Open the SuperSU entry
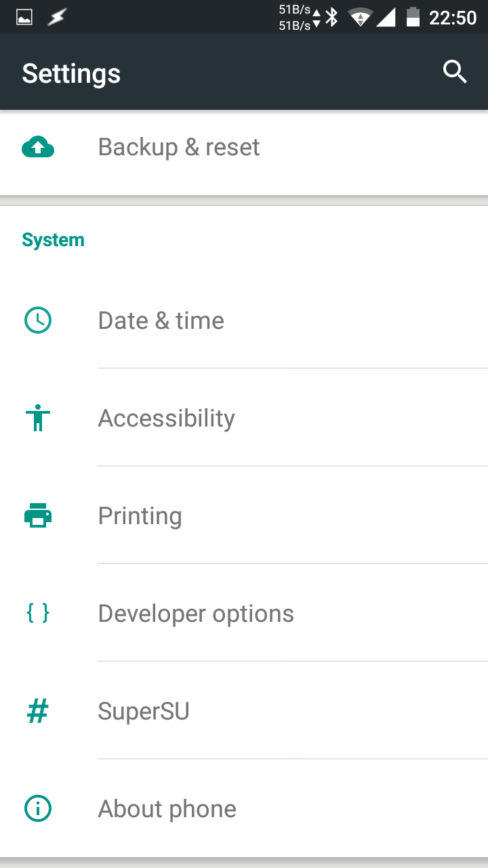 [144, 711]
